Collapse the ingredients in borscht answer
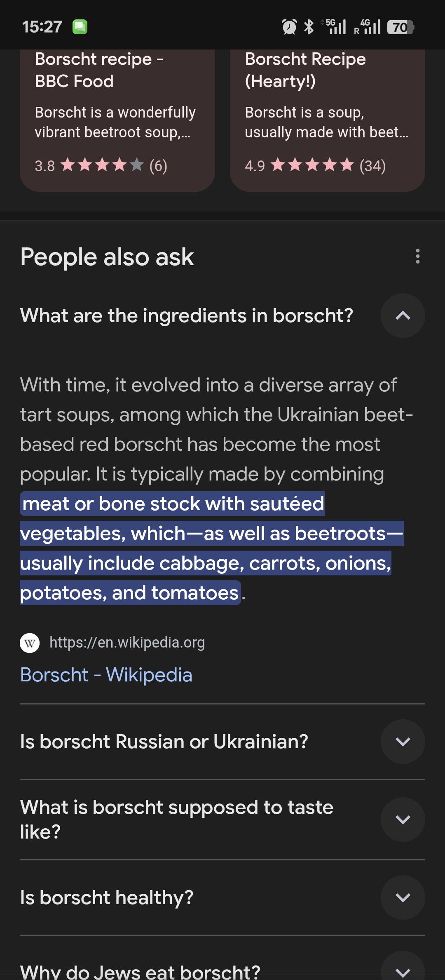This screenshot has height=980, width=445. point(403,316)
